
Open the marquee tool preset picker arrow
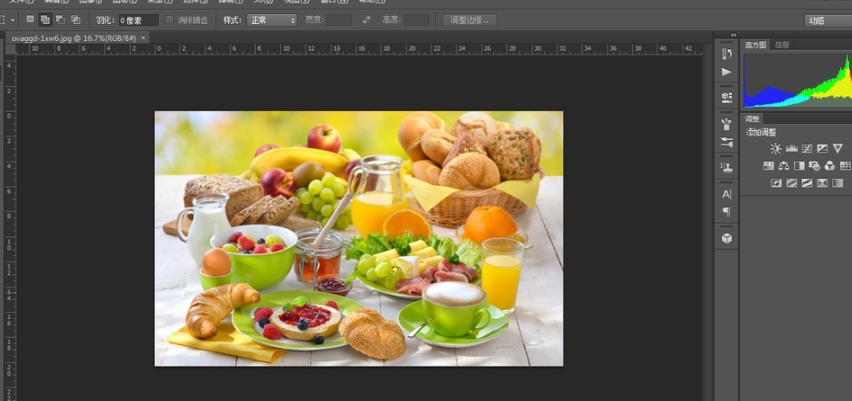click(12, 20)
